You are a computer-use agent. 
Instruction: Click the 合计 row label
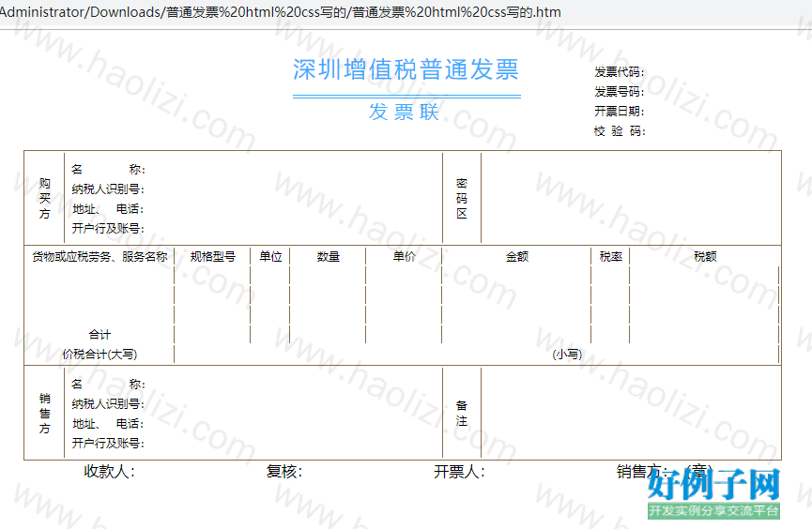pyautogui.click(x=100, y=335)
